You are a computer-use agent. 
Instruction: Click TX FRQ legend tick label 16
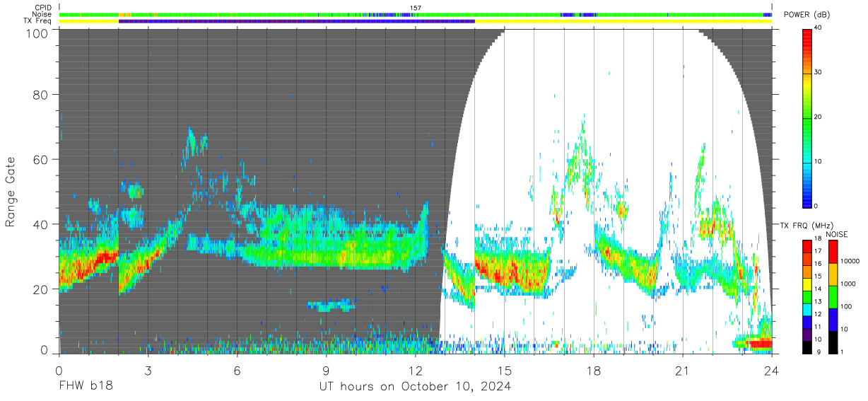pyautogui.click(x=819, y=264)
